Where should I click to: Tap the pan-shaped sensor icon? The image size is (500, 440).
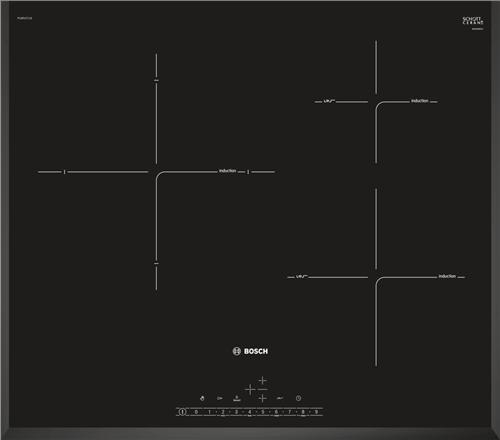click(x=237, y=398)
